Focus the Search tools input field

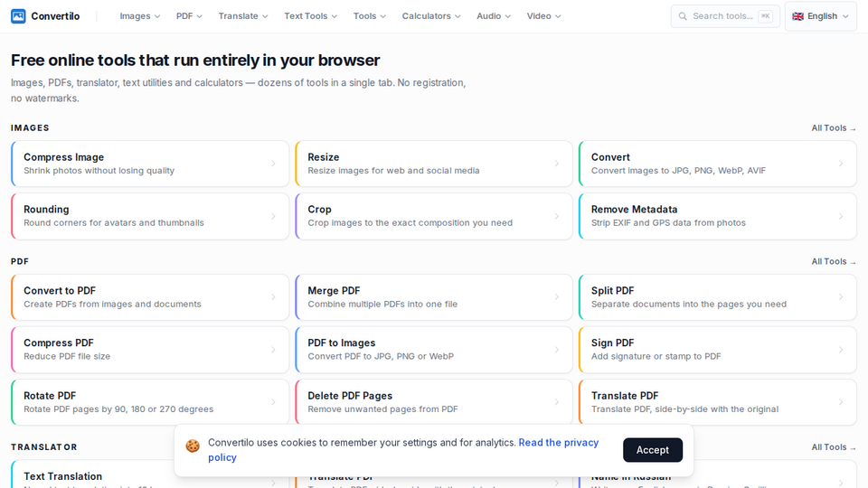pos(725,16)
